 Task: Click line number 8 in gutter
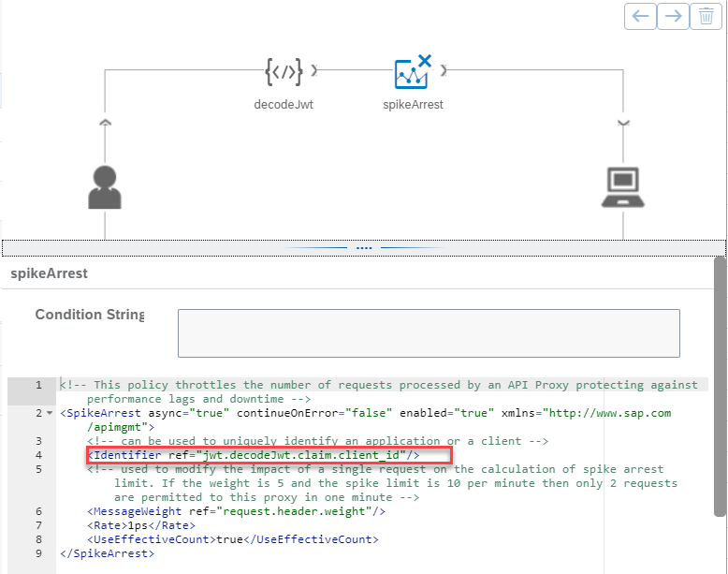point(38,539)
